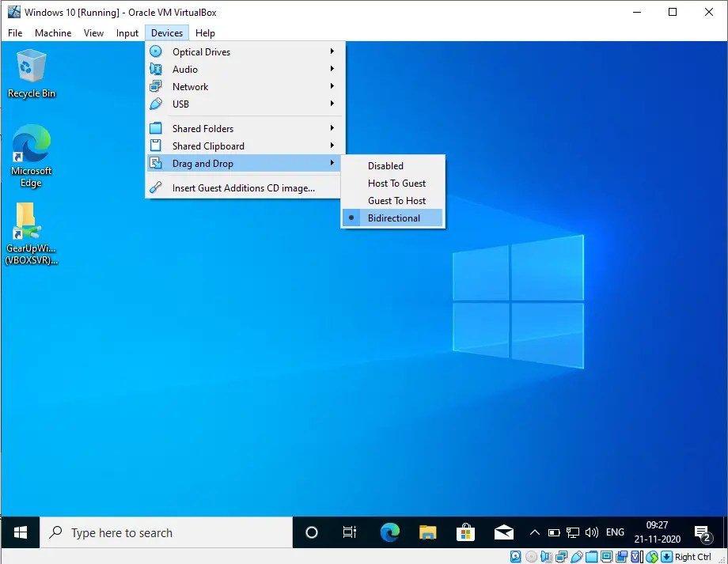The image size is (728, 564).
Task: Click the hard disk activity status icon
Action: pos(515,556)
